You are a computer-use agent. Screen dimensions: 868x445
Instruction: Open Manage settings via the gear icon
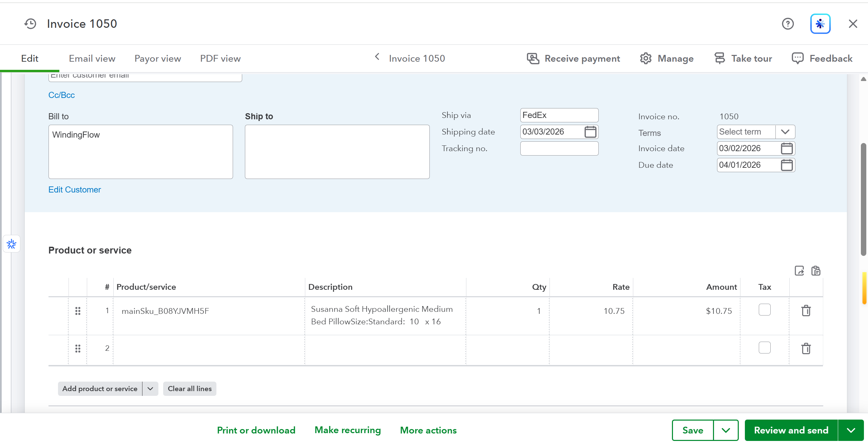(645, 58)
